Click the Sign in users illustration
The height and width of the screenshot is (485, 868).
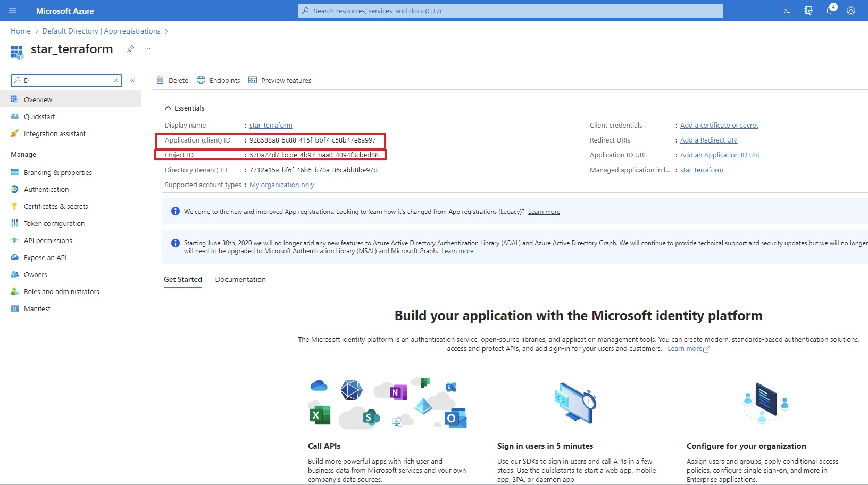(575, 403)
